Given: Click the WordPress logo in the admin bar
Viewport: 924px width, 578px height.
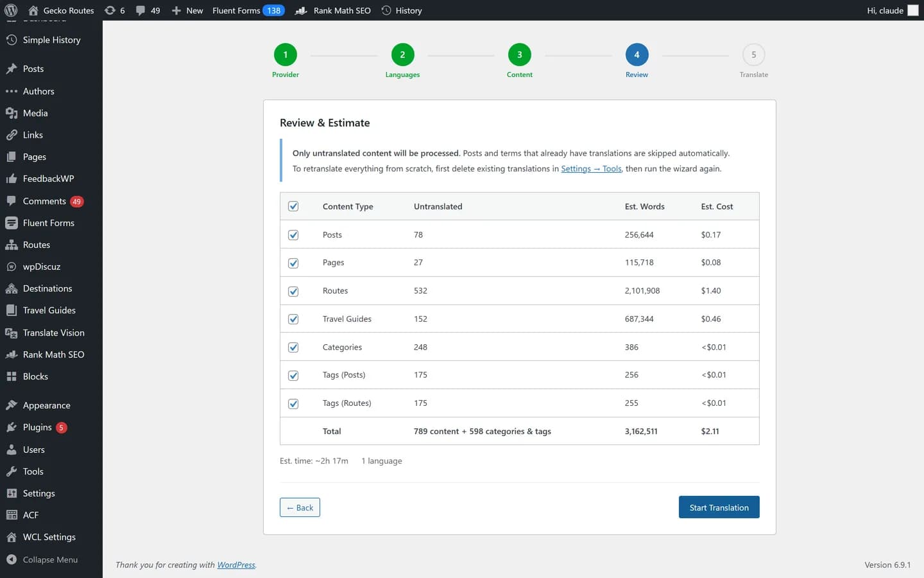Looking at the screenshot, I should pos(11,10).
